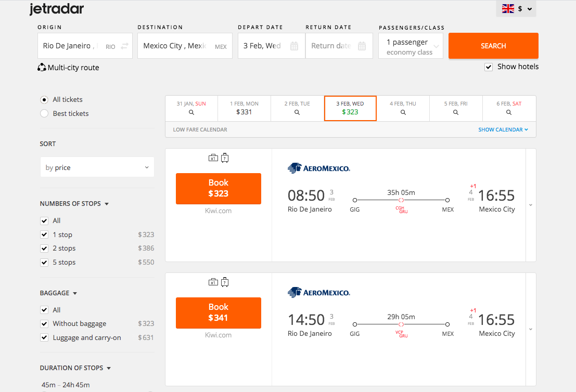Click the orange Search button
576x392 pixels.
tap(493, 46)
